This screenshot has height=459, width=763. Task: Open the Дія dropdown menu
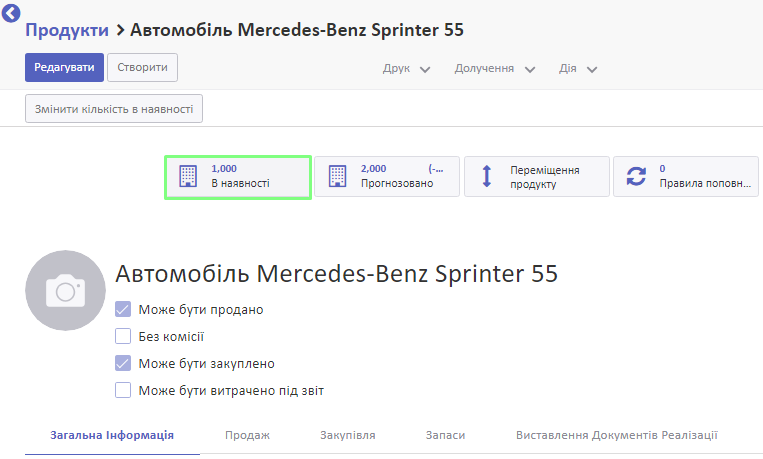[x=578, y=69]
